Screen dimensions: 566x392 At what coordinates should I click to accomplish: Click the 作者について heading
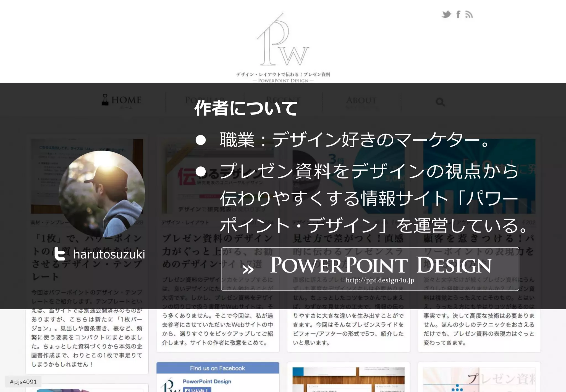click(x=246, y=108)
